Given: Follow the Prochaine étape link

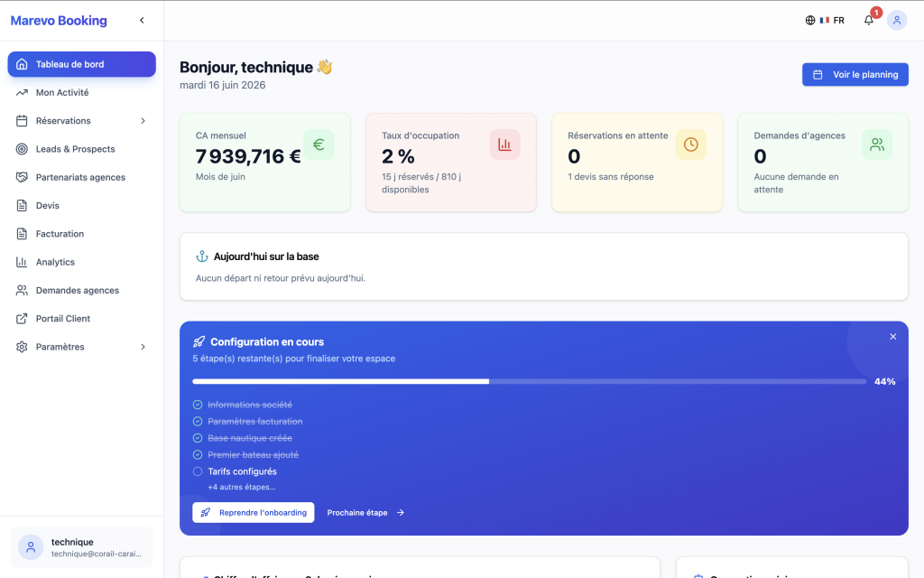Looking at the screenshot, I should click(365, 513).
